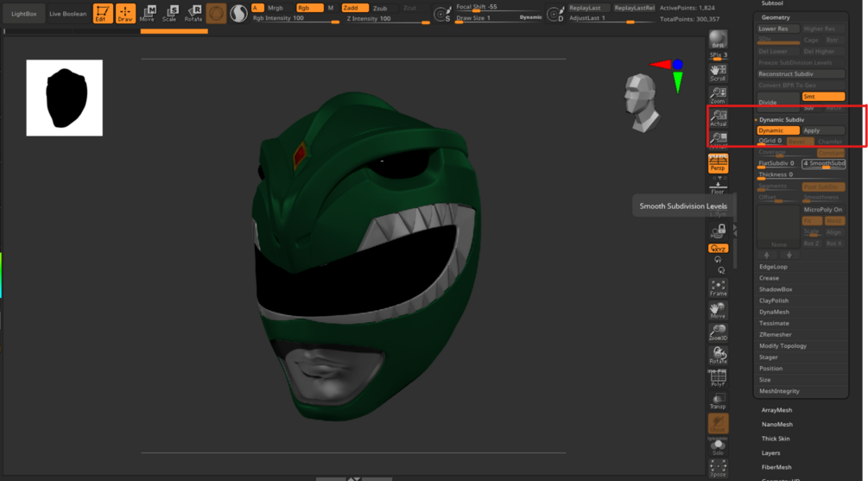The height and width of the screenshot is (481, 868).
Task: Click the Zoom3D icon
Action: pyautogui.click(x=718, y=332)
